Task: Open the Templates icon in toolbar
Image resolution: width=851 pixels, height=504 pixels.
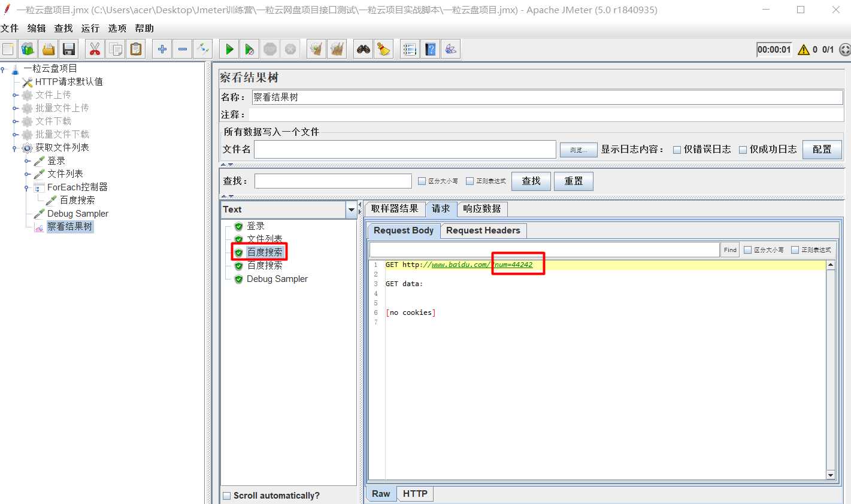Action: click(28, 49)
